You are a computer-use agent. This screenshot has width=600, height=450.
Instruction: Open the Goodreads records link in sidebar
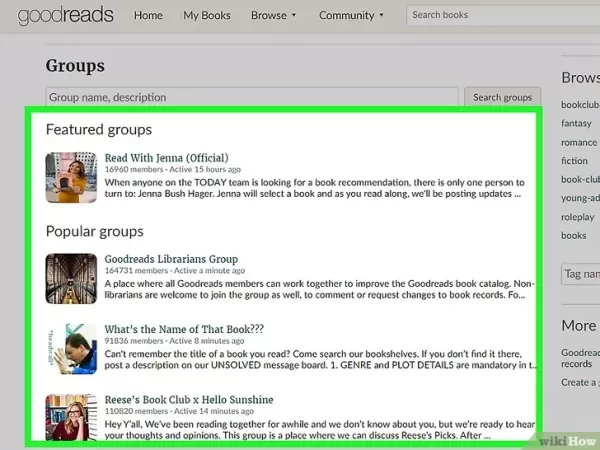click(580, 358)
